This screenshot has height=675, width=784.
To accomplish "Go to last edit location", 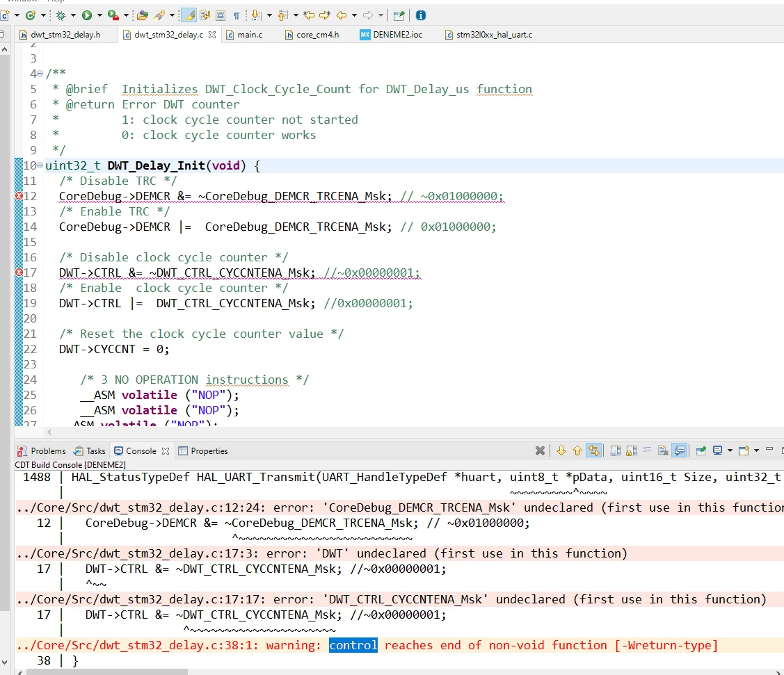I will (x=308, y=15).
